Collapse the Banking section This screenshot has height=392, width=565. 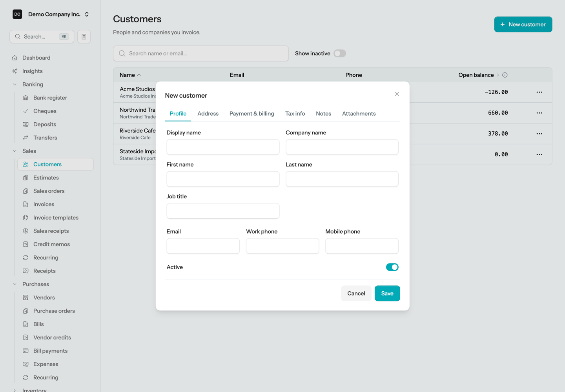(15, 84)
